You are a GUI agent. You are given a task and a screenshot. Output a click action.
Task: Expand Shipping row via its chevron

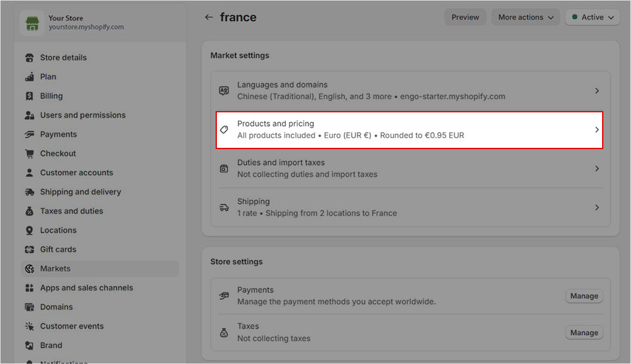(597, 208)
